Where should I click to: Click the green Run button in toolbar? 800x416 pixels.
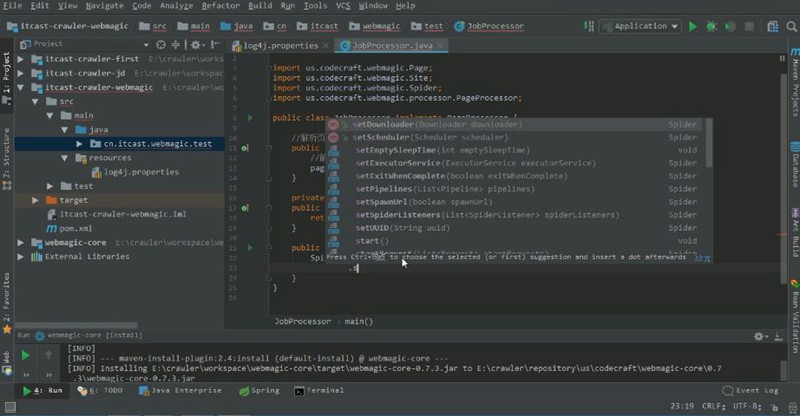click(x=692, y=27)
